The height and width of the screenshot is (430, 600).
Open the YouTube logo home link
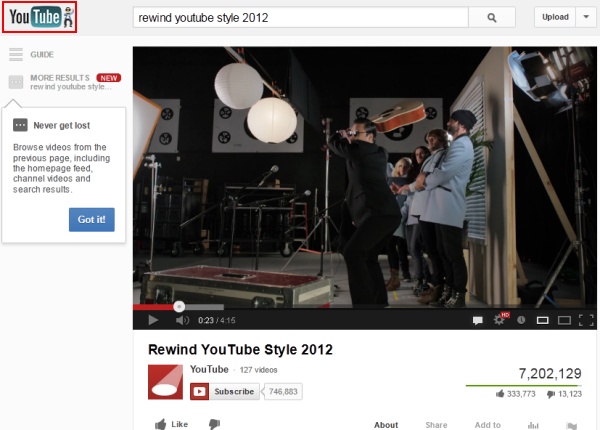pyautogui.click(x=39, y=17)
